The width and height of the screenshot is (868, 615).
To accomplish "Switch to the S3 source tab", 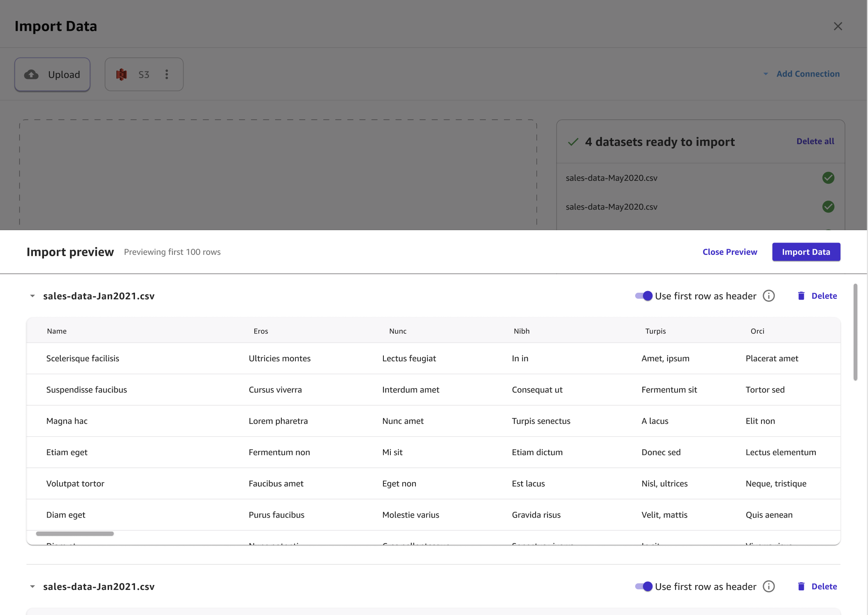I will click(x=144, y=74).
